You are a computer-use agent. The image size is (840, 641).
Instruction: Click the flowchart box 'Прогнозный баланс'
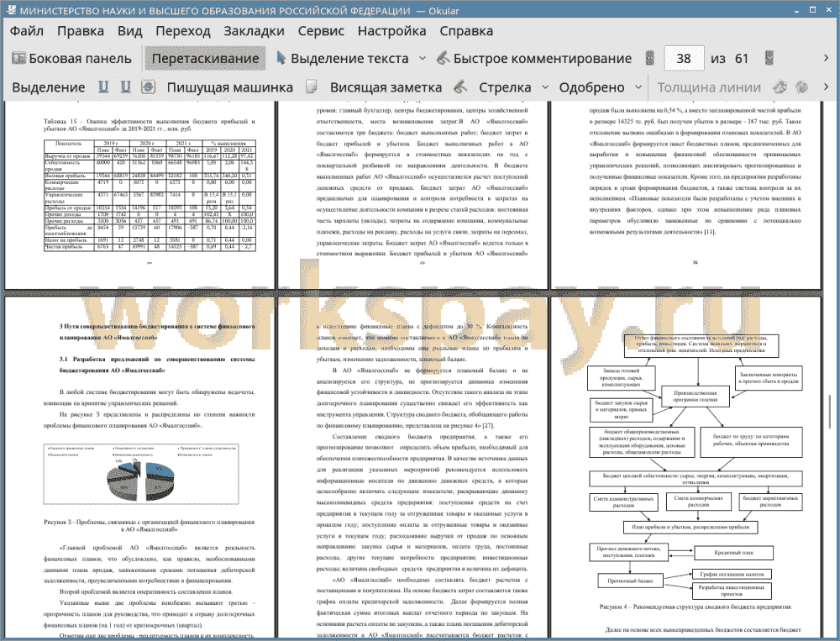(x=631, y=581)
